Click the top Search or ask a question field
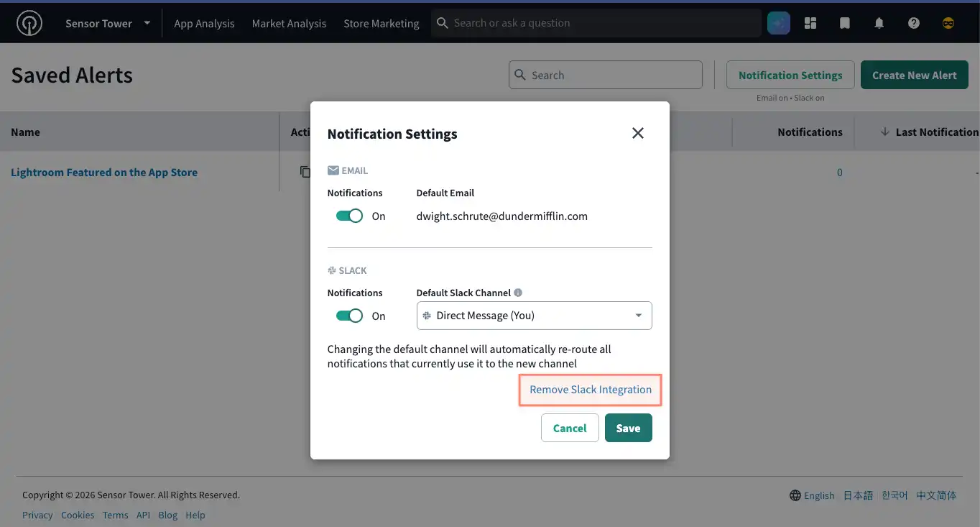 point(596,23)
